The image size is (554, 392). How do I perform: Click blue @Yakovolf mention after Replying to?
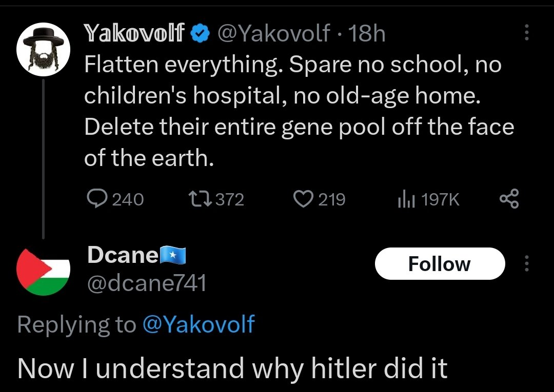tap(197, 325)
